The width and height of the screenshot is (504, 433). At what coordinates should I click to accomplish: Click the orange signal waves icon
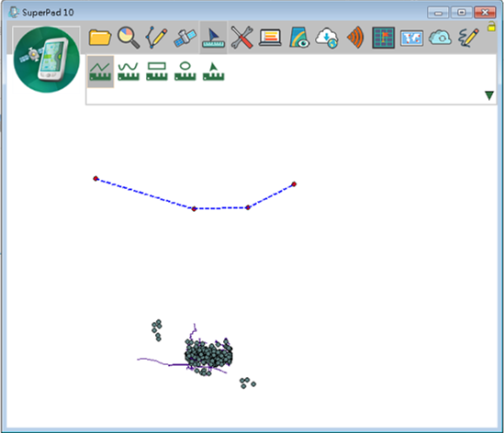tap(355, 38)
